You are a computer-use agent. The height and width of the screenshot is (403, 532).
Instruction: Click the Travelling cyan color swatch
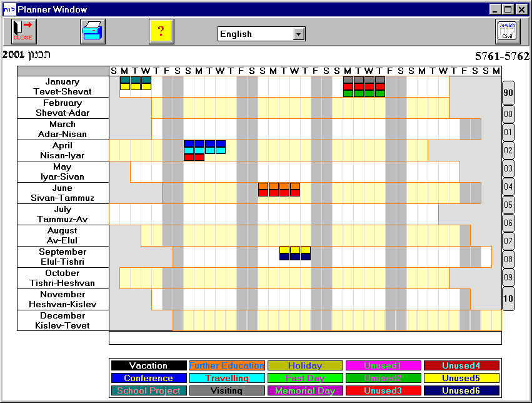point(226,378)
